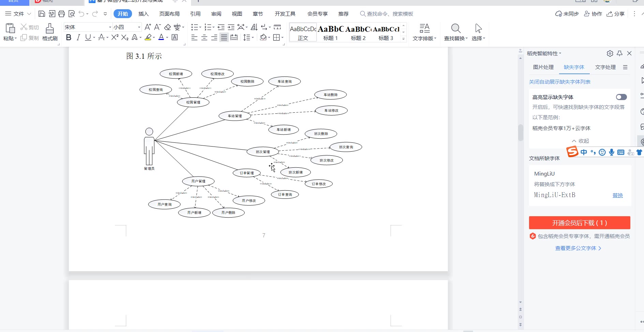Image resolution: width=644 pixels, height=332 pixels.
Task: Click the 协作 collaborate button
Action: [593, 14]
